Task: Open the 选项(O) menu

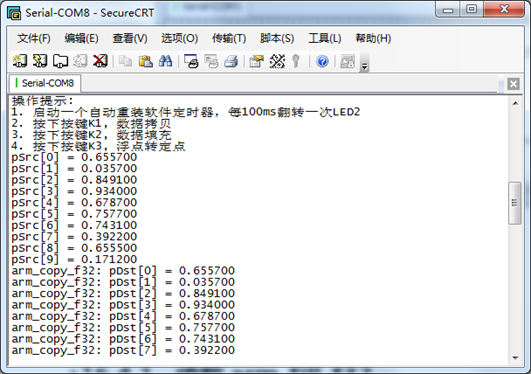Action: pos(179,38)
